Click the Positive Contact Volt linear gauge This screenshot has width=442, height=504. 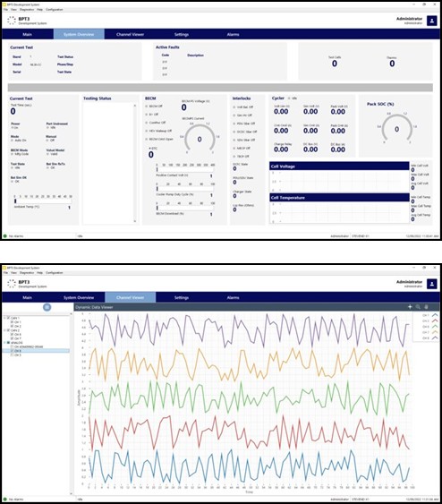185,169
